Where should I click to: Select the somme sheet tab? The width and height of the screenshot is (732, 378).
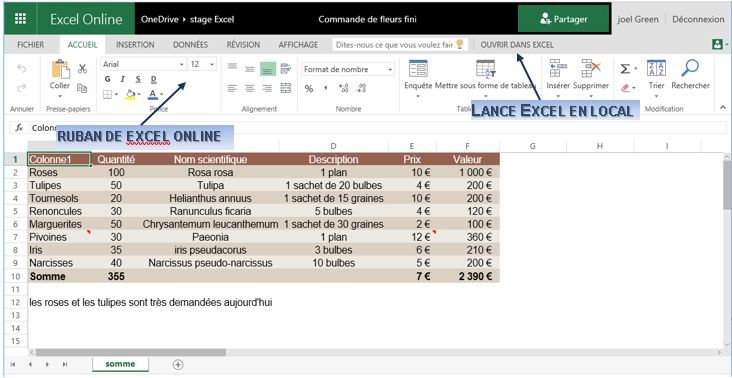120,364
